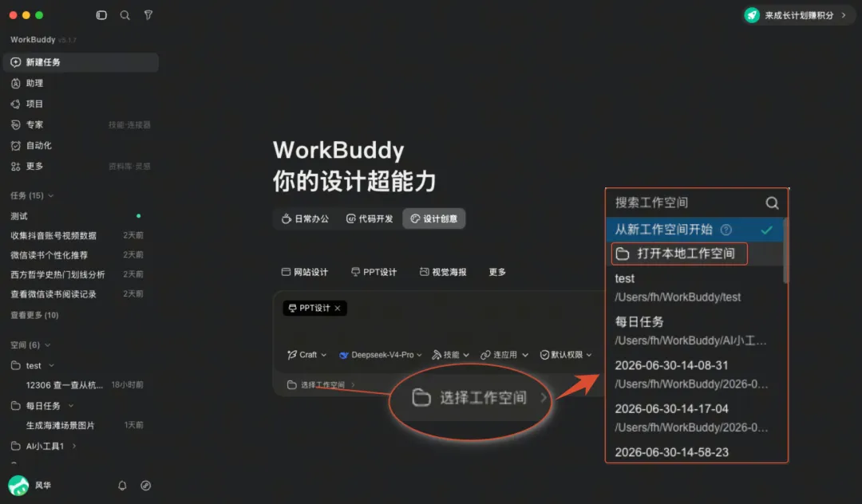This screenshot has height=504, width=862.
Task: Click the filter funnel icon in title bar
Action: tap(148, 15)
